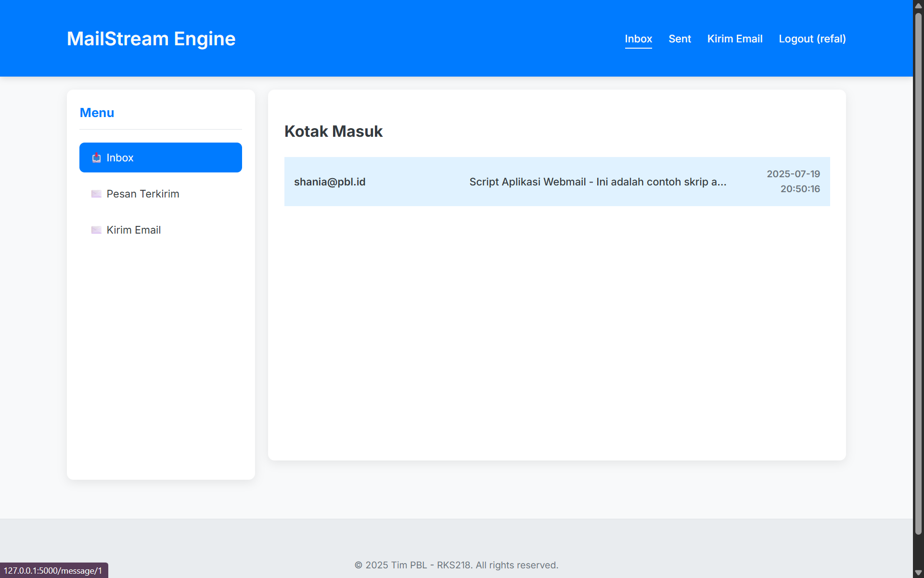Screen dimensions: 924x578
Task: Click the sender name shania@pbl.id
Action: coord(330,182)
